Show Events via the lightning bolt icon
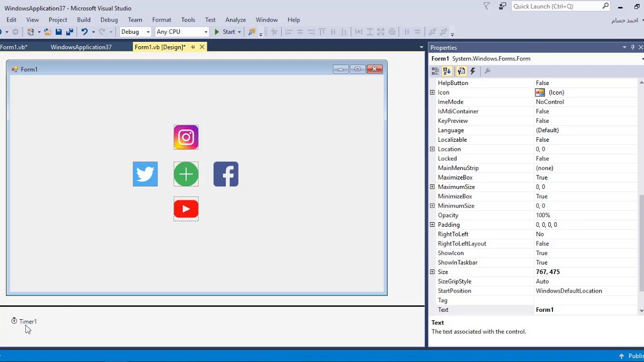Screen dimensions: 644x362 tap(472, 71)
